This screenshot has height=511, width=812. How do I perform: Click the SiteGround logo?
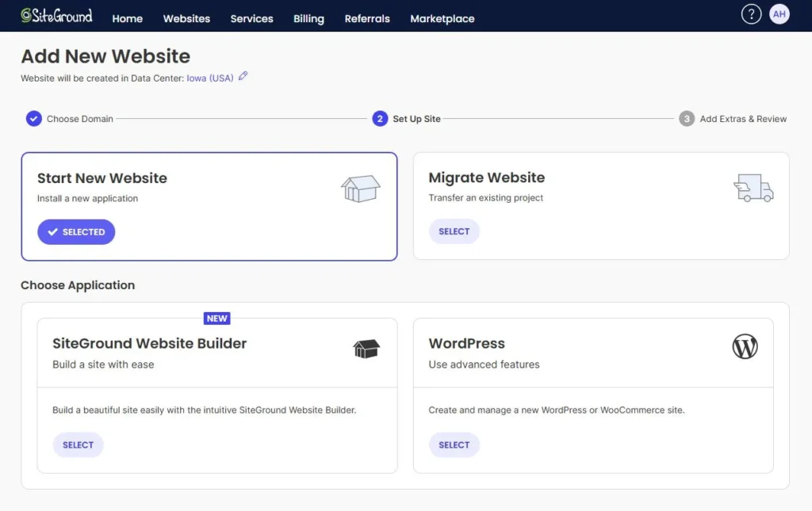pyautogui.click(x=56, y=16)
